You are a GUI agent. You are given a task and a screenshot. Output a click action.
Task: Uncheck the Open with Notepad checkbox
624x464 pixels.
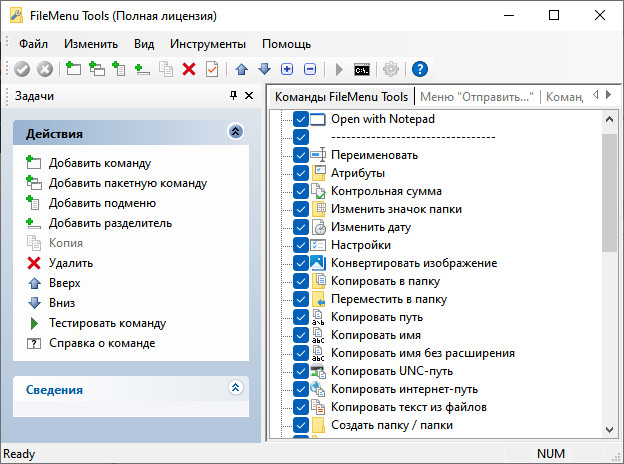pos(301,119)
